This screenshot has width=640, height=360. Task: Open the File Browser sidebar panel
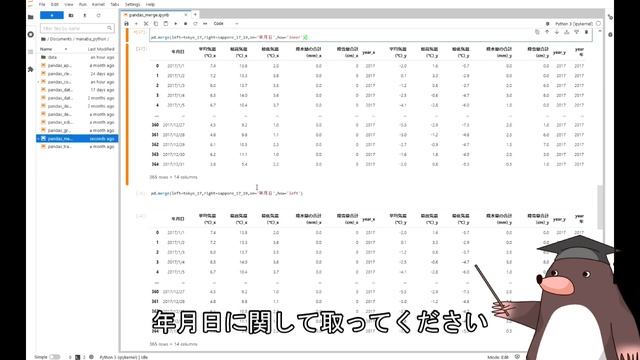point(31,17)
